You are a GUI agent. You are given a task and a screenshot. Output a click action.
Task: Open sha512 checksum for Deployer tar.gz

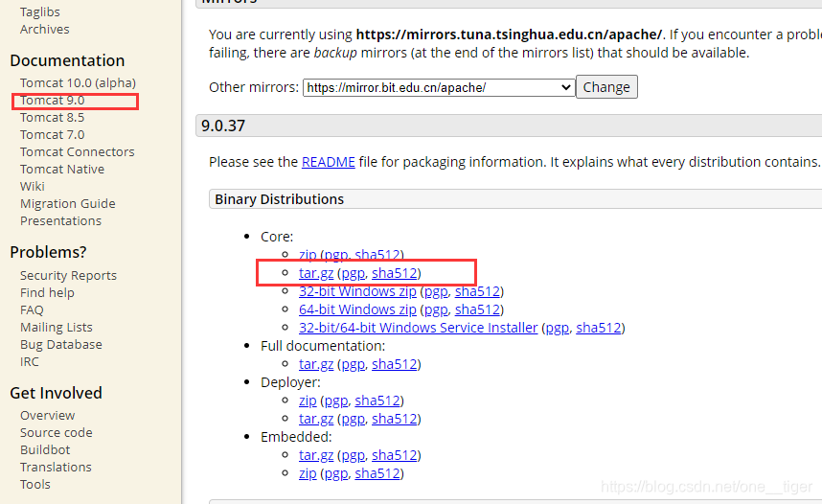[x=394, y=419]
